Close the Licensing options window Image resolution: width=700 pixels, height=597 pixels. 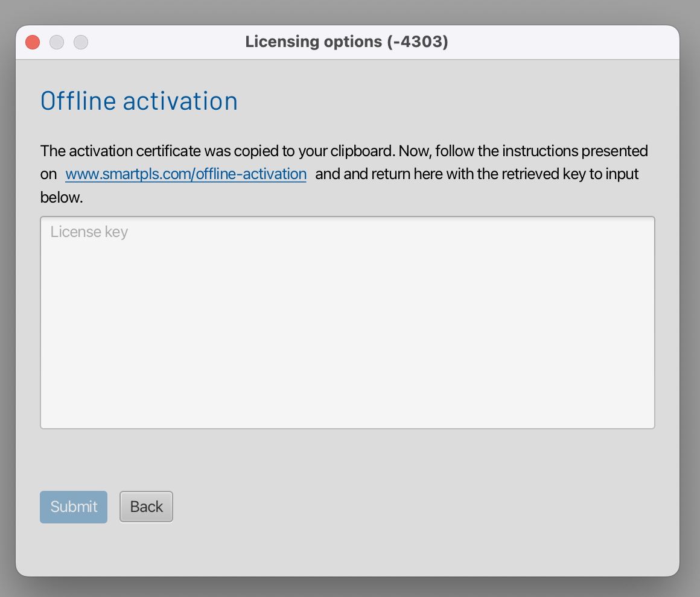[x=33, y=42]
